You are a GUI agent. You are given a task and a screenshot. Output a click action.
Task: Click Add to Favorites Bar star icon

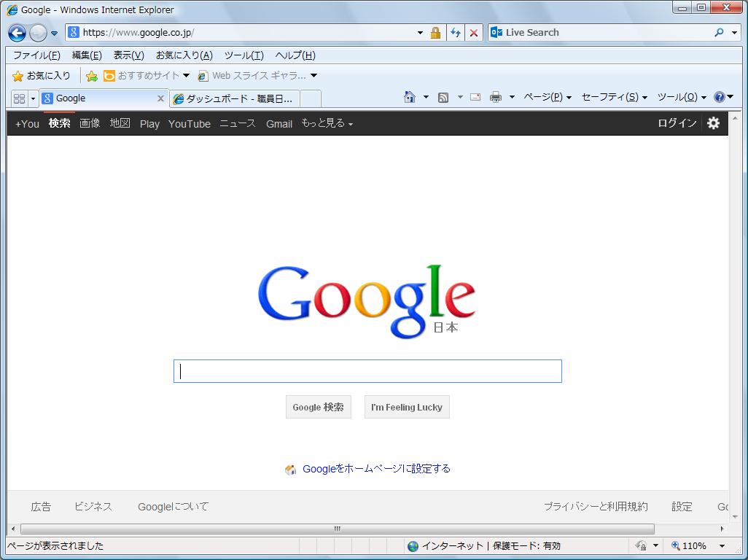click(92, 76)
